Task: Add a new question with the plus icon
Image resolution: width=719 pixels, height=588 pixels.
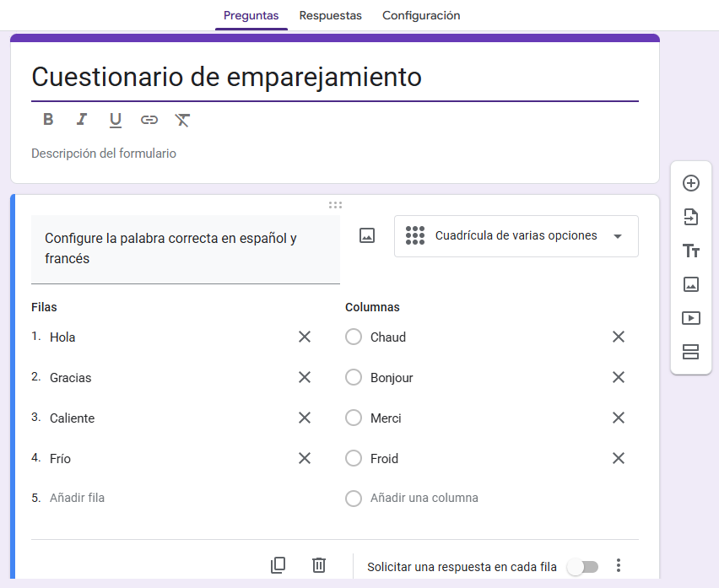Action: [690, 182]
